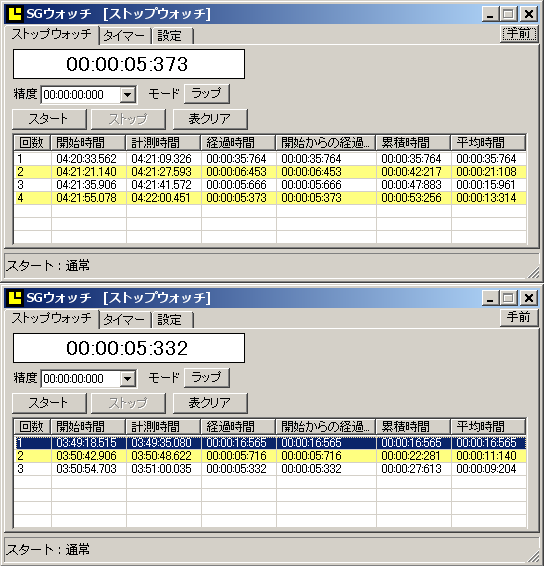Toggle 手前 always-on-top button in upper window
This screenshot has width=544, height=566.
click(x=519, y=34)
